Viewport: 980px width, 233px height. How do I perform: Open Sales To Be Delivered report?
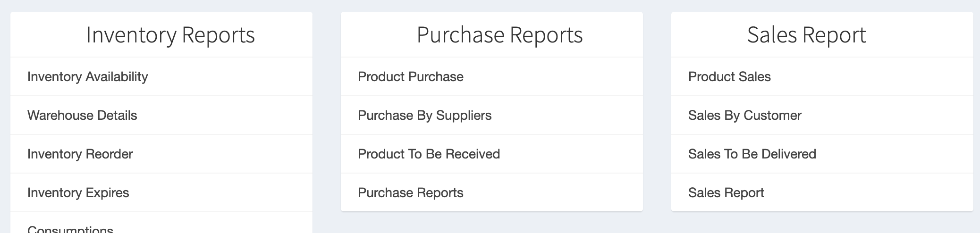tap(752, 154)
